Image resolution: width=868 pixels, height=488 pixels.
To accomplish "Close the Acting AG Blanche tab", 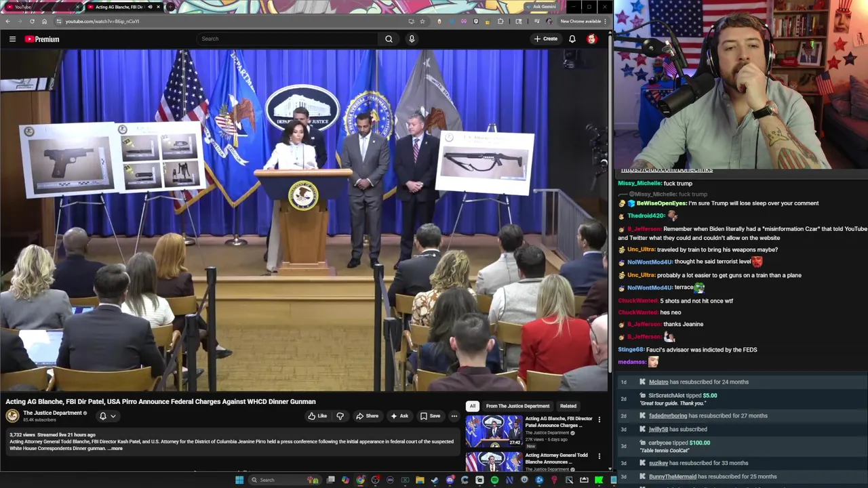I will pos(159,7).
